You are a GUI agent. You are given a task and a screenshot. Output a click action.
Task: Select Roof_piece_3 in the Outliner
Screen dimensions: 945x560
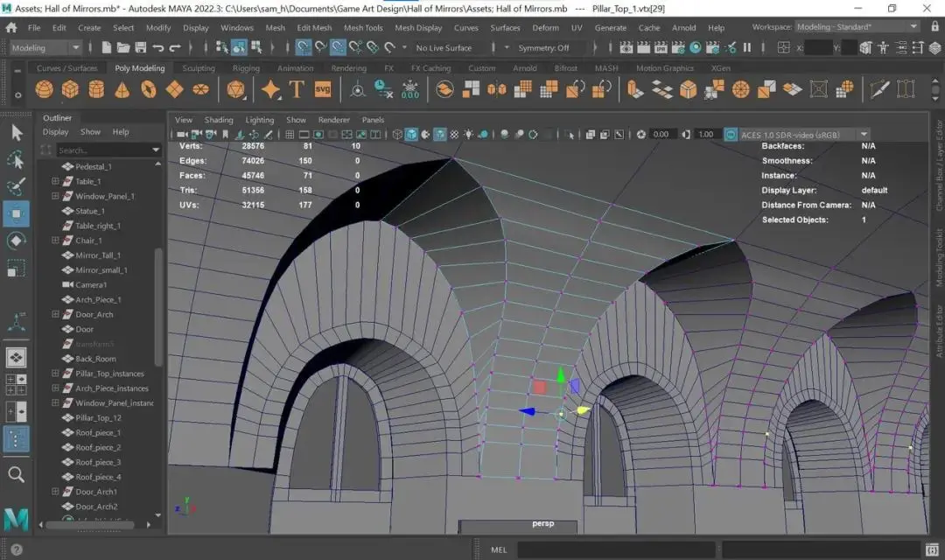[98, 462]
